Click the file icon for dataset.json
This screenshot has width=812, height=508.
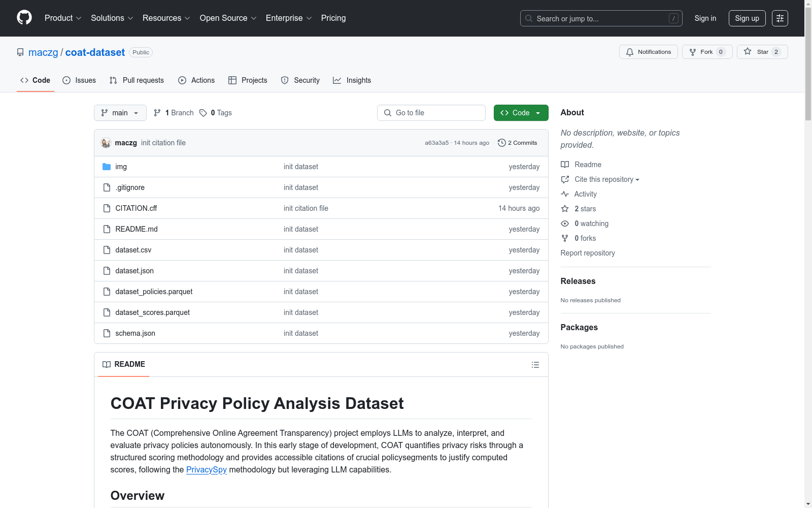tap(107, 271)
